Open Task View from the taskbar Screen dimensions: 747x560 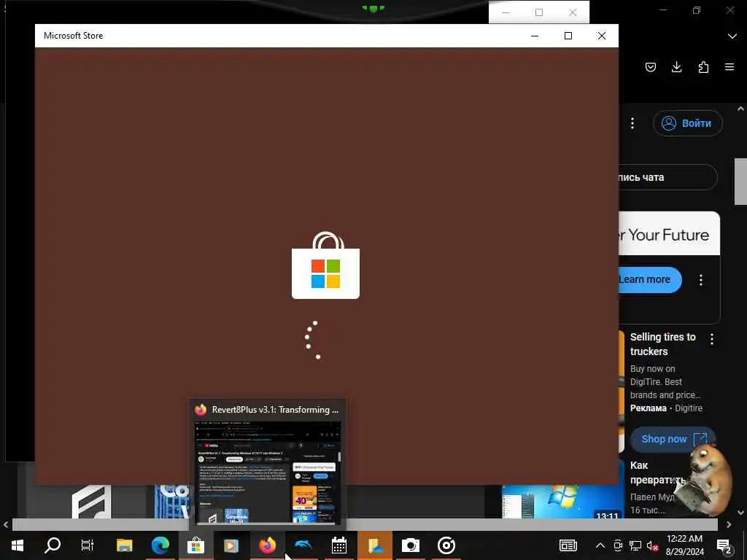pyautogui.click(x=88, y=545)
